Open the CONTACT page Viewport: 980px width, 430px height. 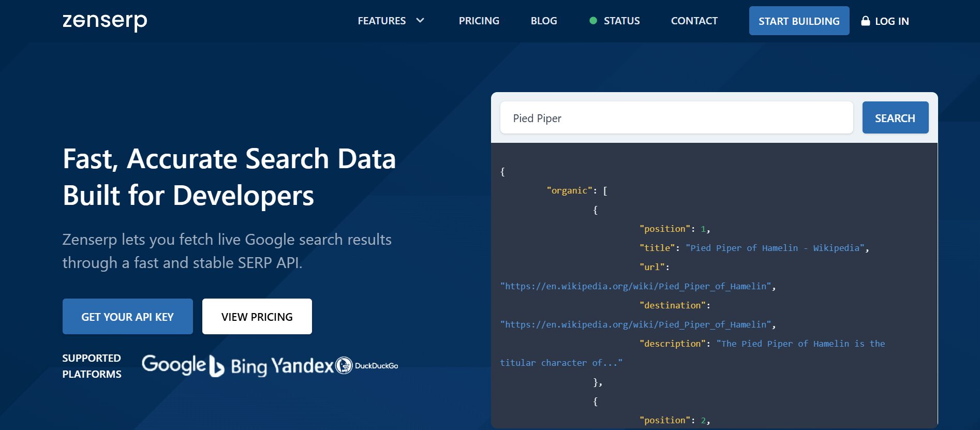pyautogui.click(x=694, y=21)
